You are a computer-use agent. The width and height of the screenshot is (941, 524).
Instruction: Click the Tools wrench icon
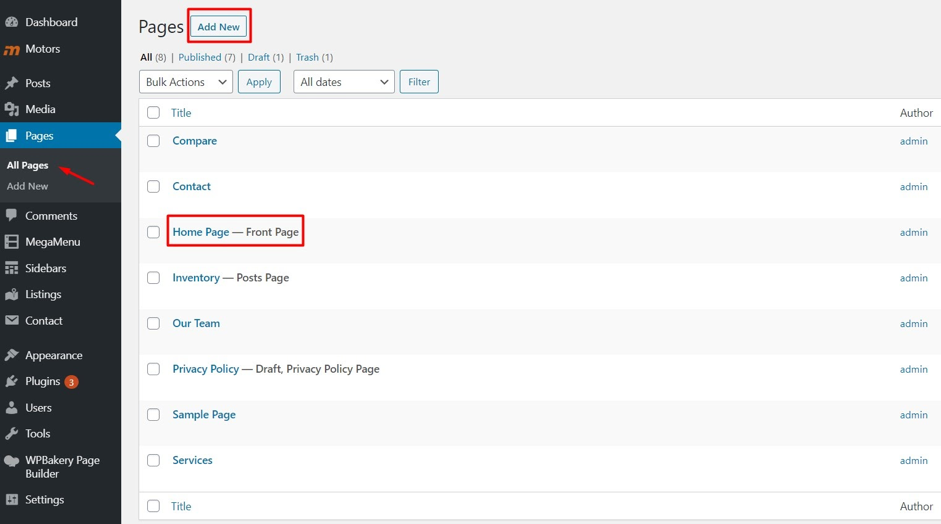coord(12,434)
